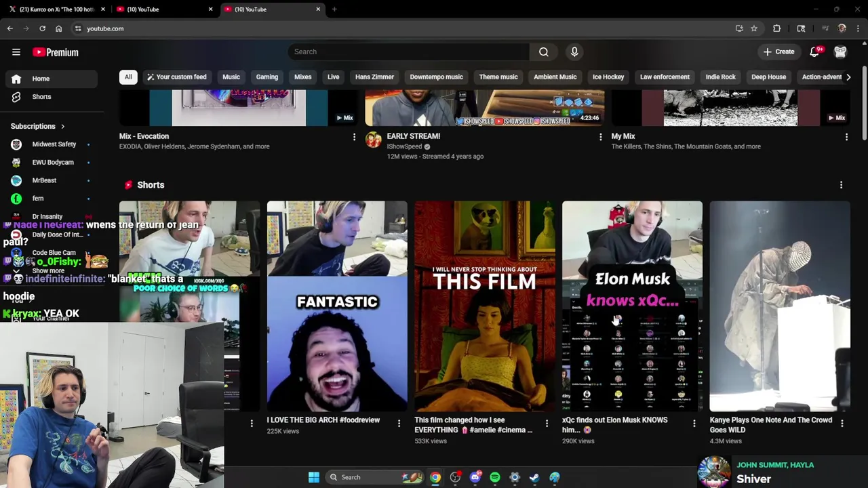Open options menu for My Mix
Viewport: 868px width, 488px height.
click(846, 137)
